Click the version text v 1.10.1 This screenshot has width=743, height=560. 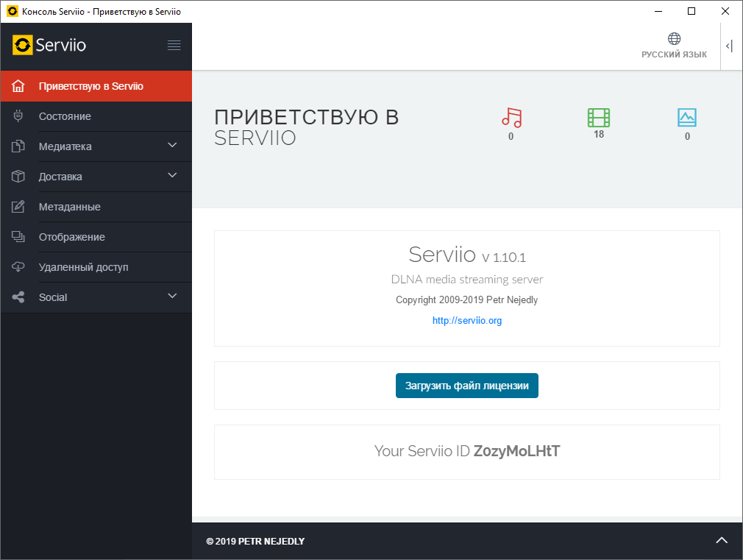(x=504, y=258)
